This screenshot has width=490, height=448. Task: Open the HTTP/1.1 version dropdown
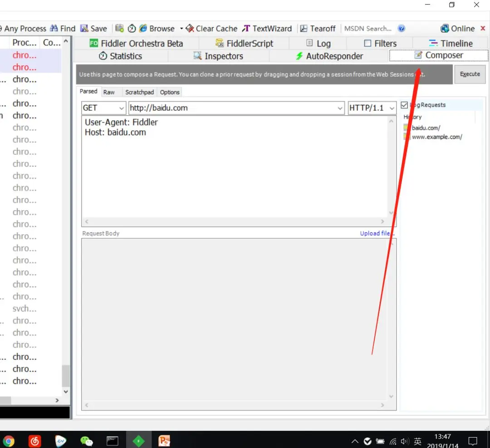click(372, 108)
